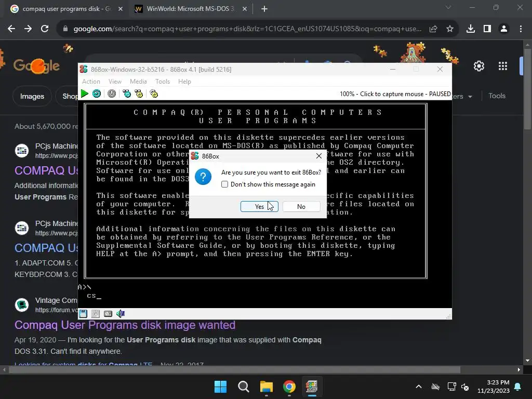Go to Google home via the logo
The width and height of the screenshot is (532, 399).
click(x=37, y=66)
